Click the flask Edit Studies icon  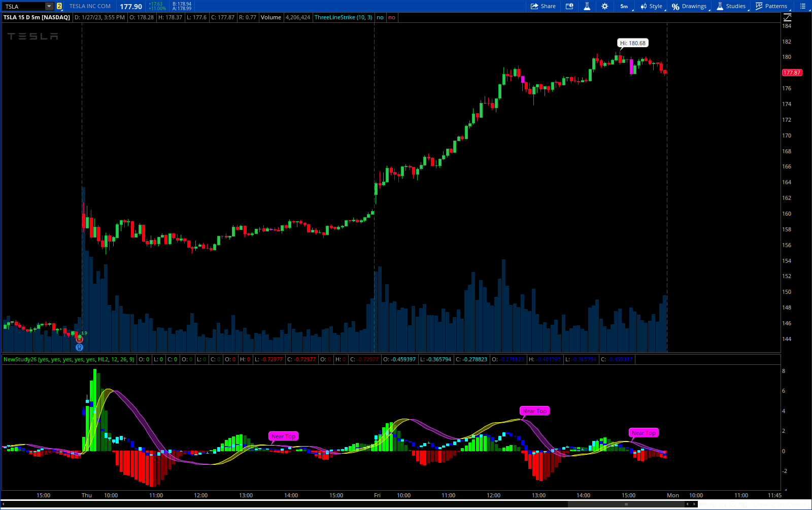587,6
